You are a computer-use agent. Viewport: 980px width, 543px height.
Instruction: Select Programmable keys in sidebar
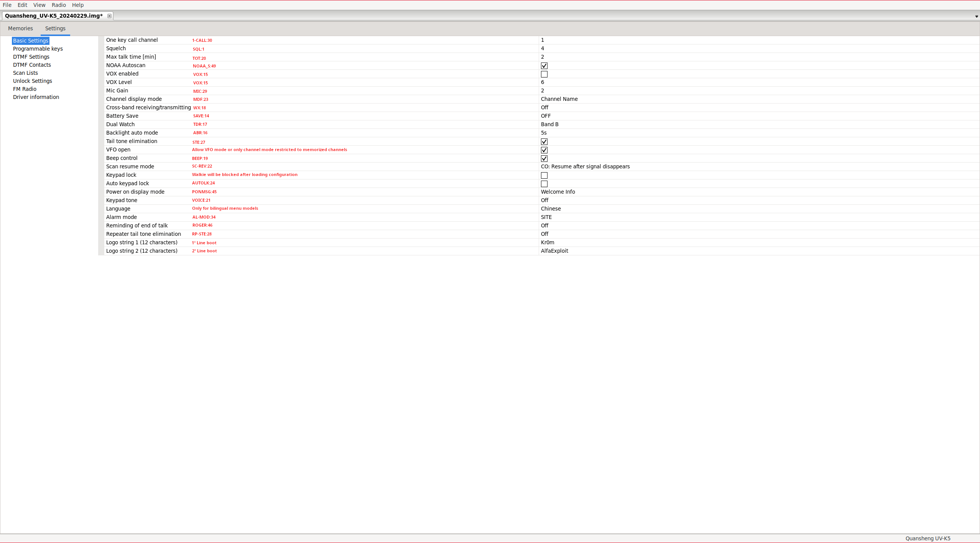click(x=38, y=49)
